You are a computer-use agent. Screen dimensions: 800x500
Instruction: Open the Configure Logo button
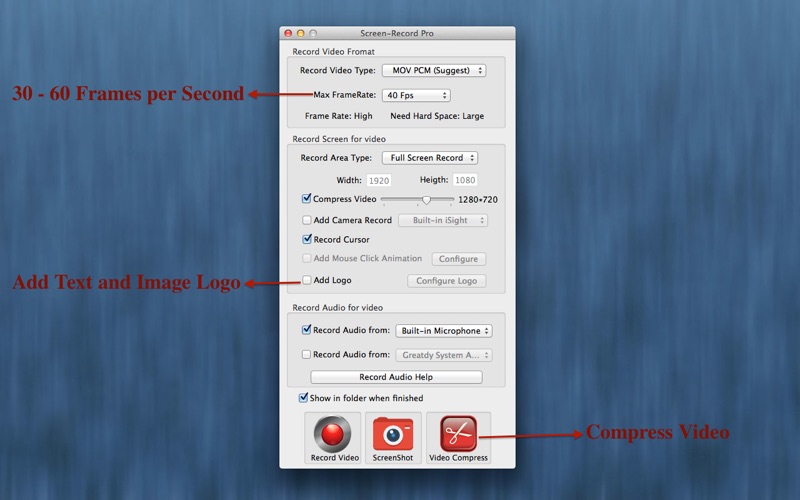click(x=446, y=281)
